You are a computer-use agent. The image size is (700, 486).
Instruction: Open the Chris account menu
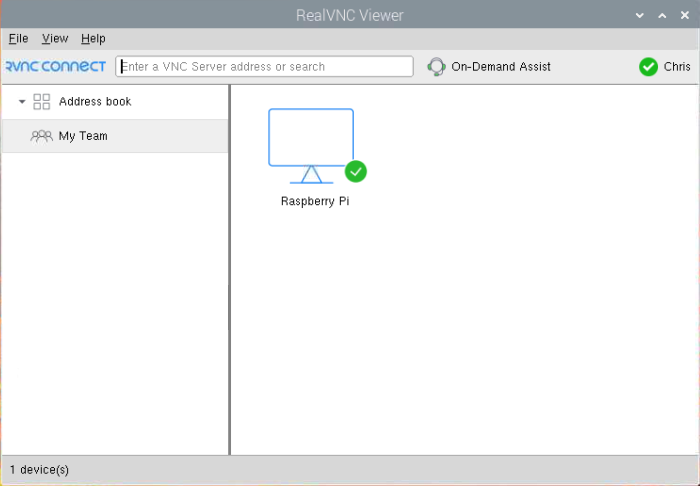point(677,67)
